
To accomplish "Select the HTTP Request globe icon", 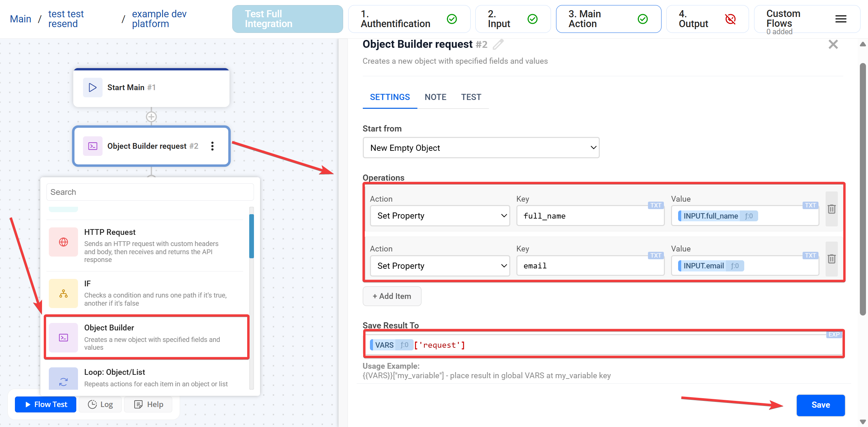I will pyautogui.click(x=63, y=242).
